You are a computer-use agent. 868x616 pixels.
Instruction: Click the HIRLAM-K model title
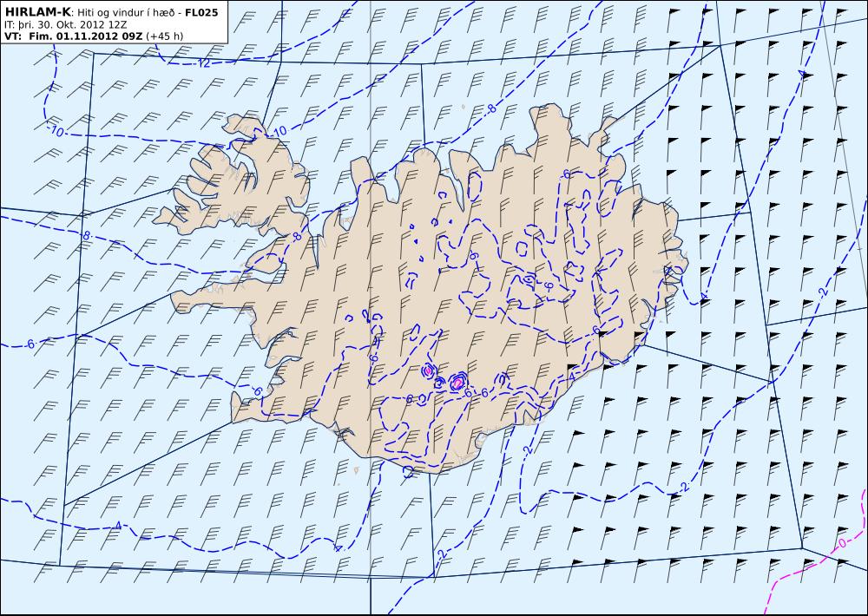tap(37, 12)
